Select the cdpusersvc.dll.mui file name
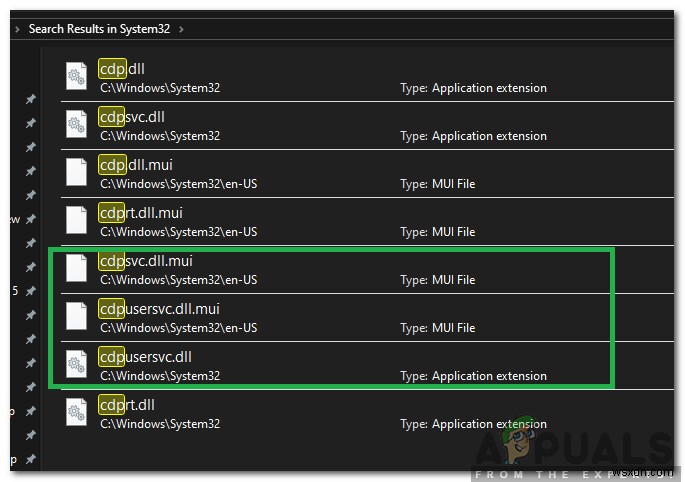Viewport: 685px width, 482px height. (x=159, y=309)
